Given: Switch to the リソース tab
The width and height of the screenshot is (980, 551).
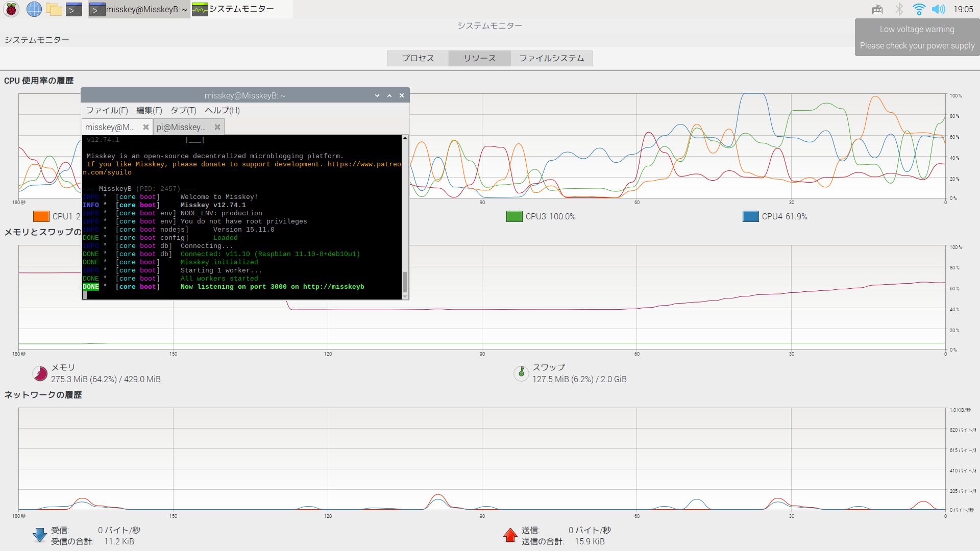Looking at the screenshot, I should pos(480,58).
